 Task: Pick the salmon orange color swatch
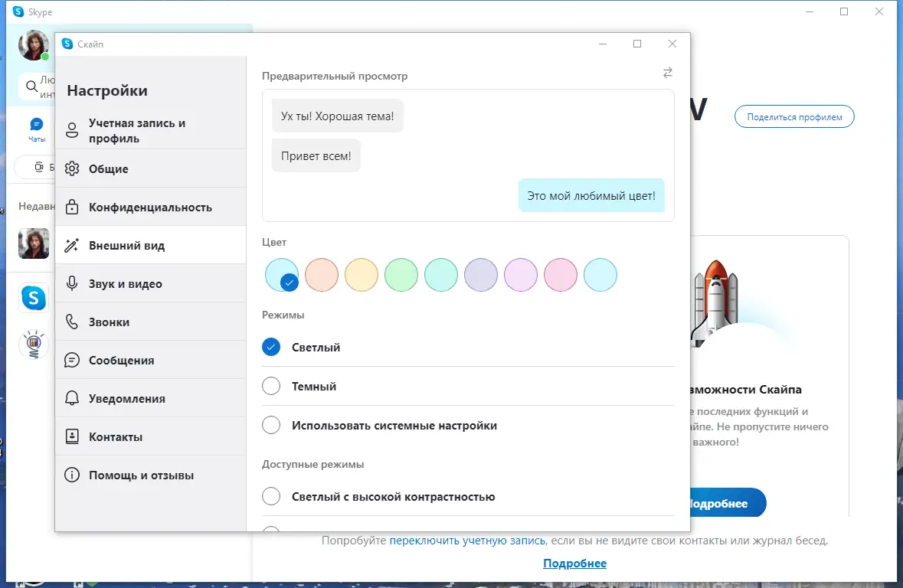tap(322, 275)
